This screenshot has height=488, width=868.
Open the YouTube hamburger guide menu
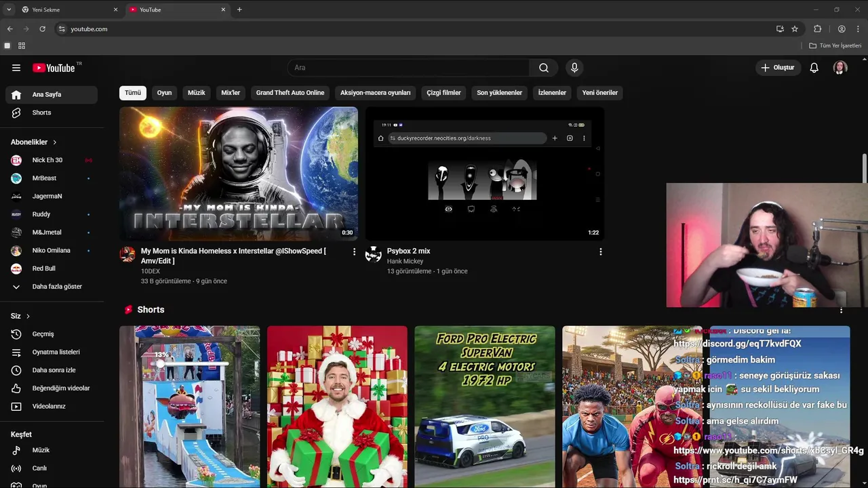16,68
